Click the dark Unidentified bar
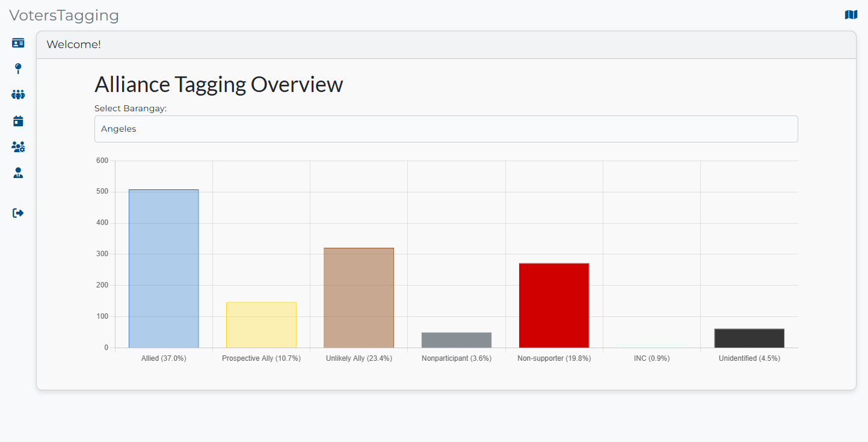The height and width of the screenshot is (442, 868). point(749,338)
